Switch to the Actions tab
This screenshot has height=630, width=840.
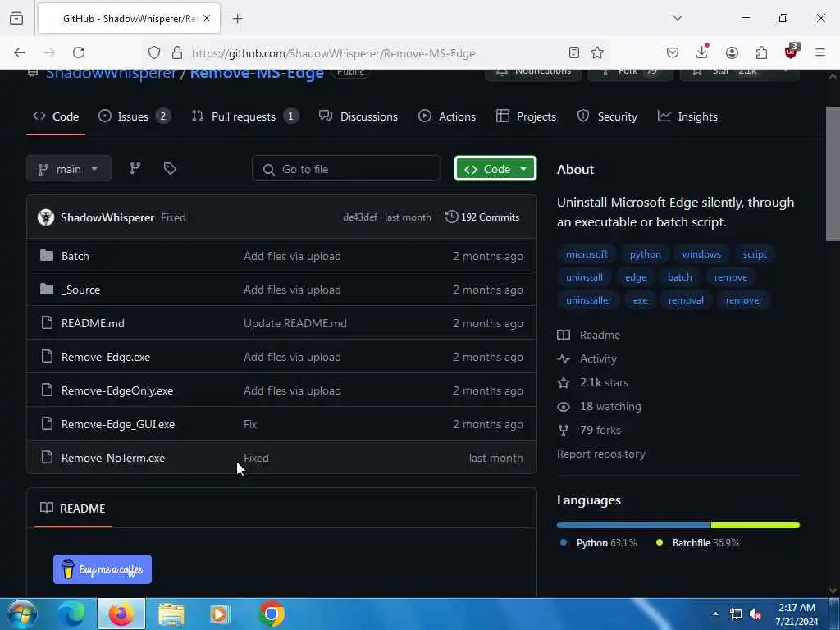pyautogui.click(x=447, y=116)
